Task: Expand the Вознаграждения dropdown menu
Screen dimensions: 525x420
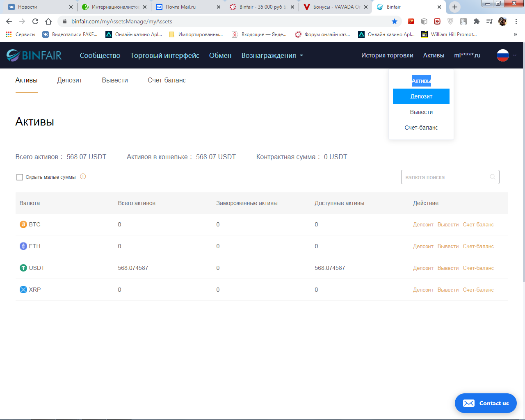Action: click(x=272, y=55)
